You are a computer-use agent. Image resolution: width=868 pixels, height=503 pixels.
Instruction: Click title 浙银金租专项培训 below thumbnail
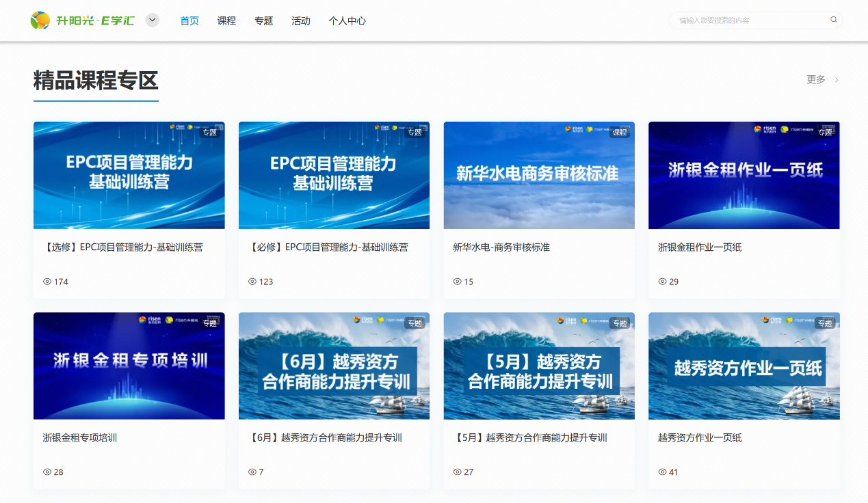coord(80,437)
